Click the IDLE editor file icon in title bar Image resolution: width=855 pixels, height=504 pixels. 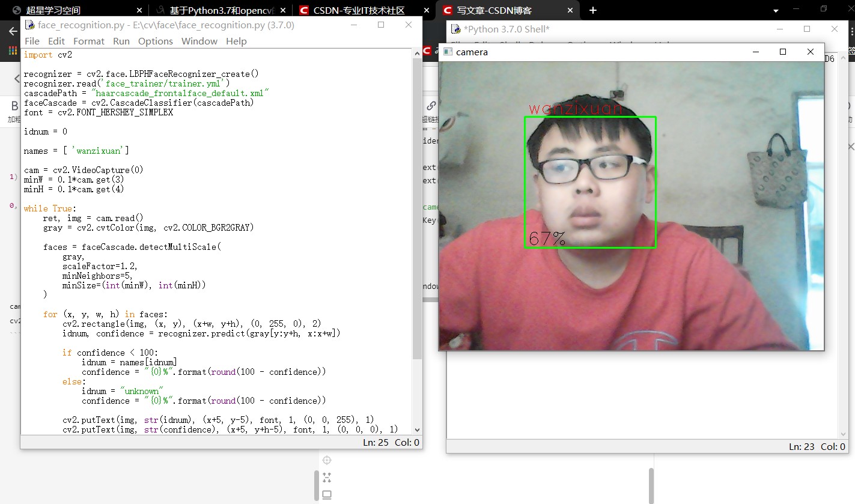pyautogui.click(x=29, y=25)
